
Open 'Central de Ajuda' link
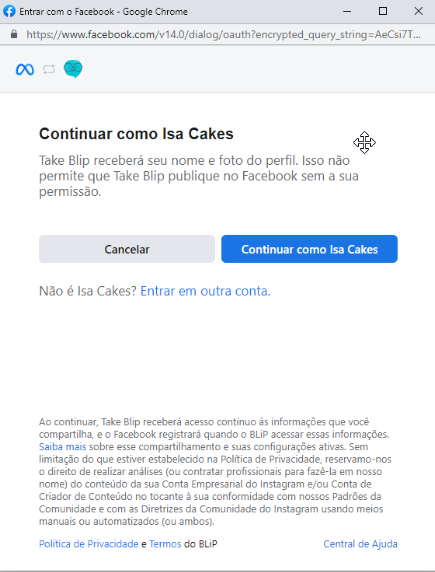tap(361, 544)
